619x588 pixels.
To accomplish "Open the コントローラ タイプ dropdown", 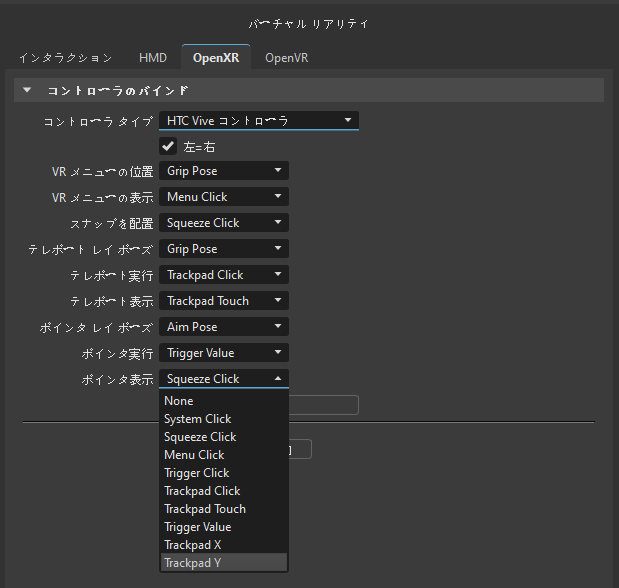I will tap(259, 120).
